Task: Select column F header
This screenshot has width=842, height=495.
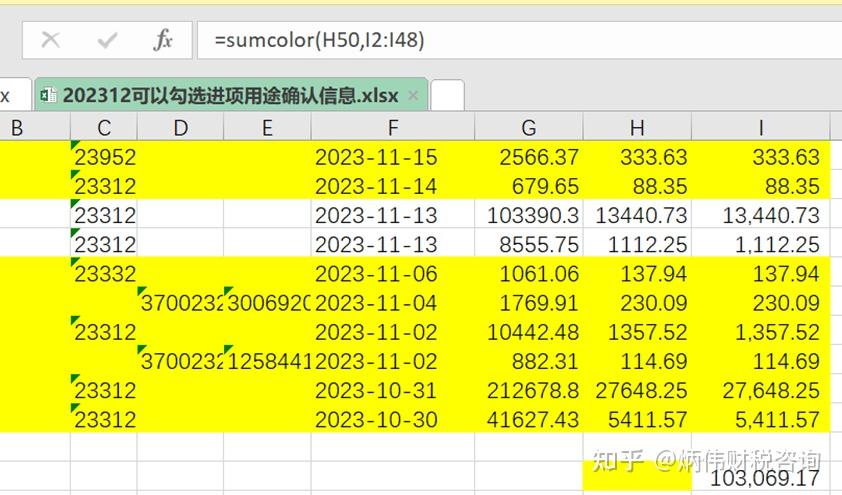Action: (393, 128)
